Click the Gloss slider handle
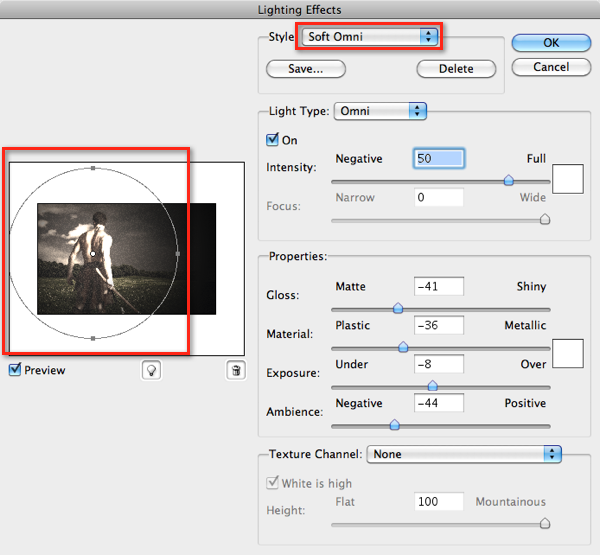 point(398,308)
